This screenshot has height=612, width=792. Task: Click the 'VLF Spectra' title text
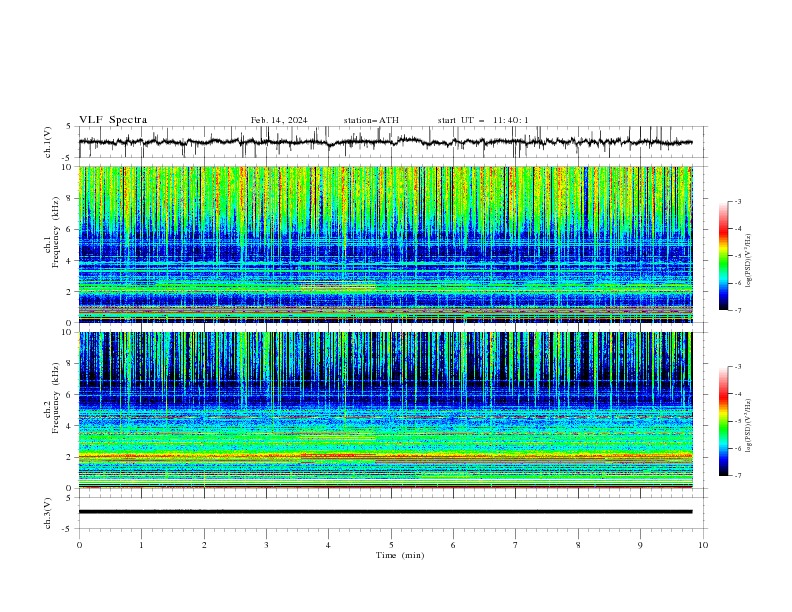click(113, 120)
